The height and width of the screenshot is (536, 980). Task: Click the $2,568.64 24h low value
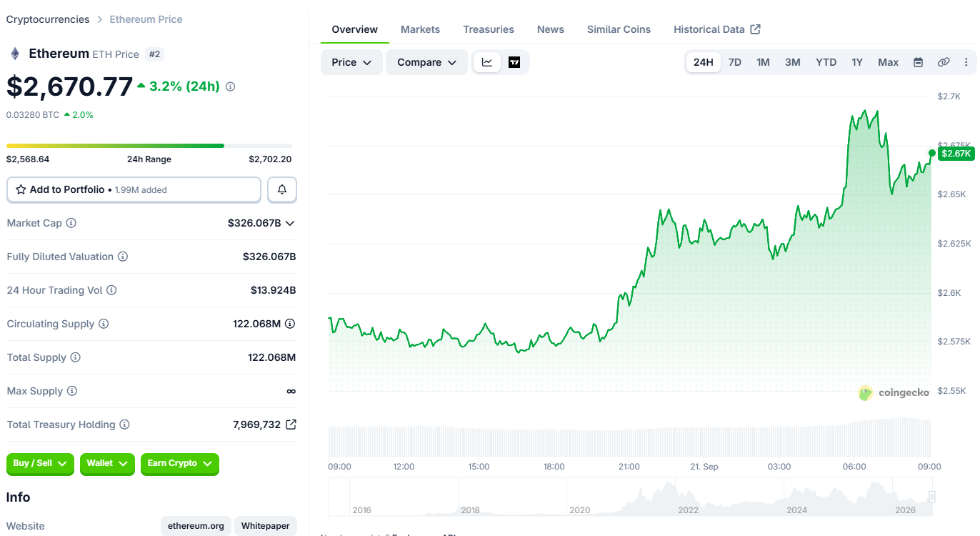point(28,159)
